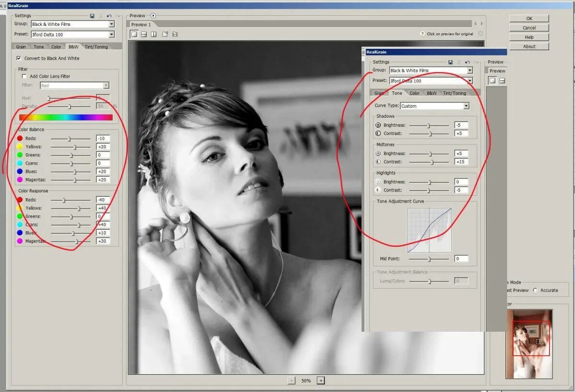Image resolution: width=575 pixels, height=392 pixels.
Task: Click the Mid Point value field
Action: click(461, 258)
